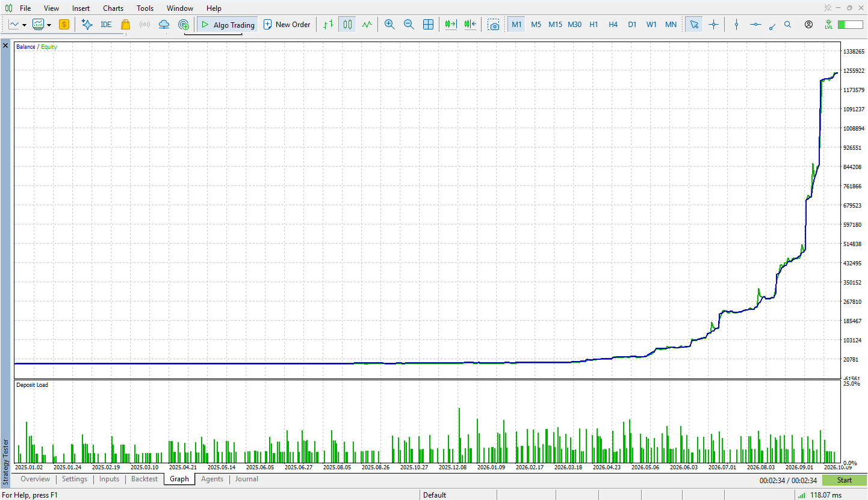Click the New Order button

tap(287, 25)
